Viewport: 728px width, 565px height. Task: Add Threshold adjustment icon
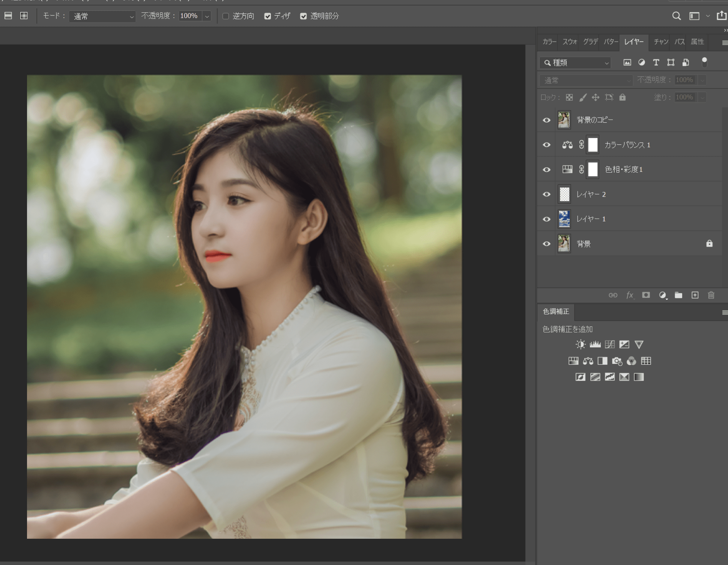[x=610, y=377]
